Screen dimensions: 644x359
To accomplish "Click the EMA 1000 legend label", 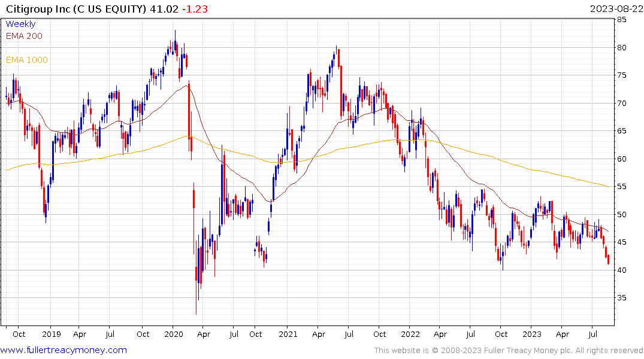I will coord(27,60).
